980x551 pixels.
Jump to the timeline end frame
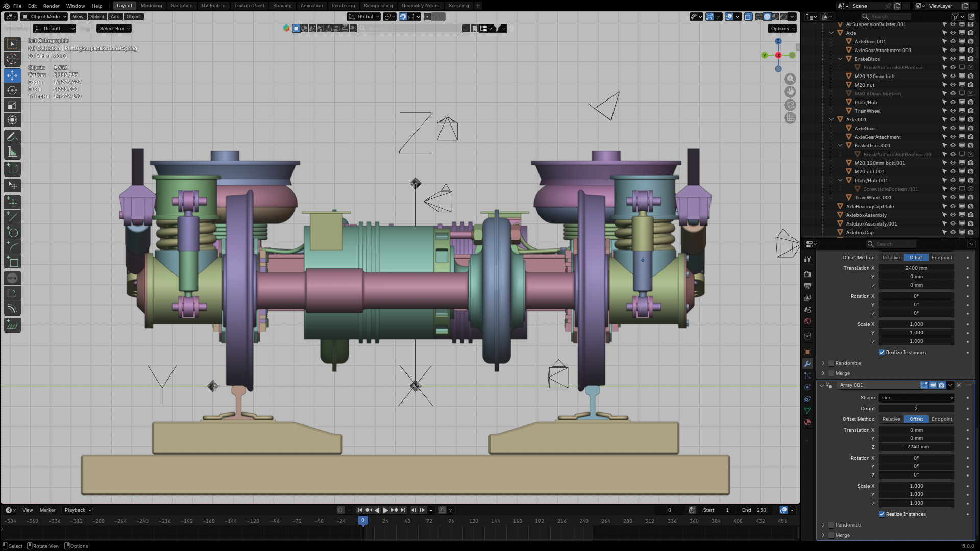click(x=403, y=510)
